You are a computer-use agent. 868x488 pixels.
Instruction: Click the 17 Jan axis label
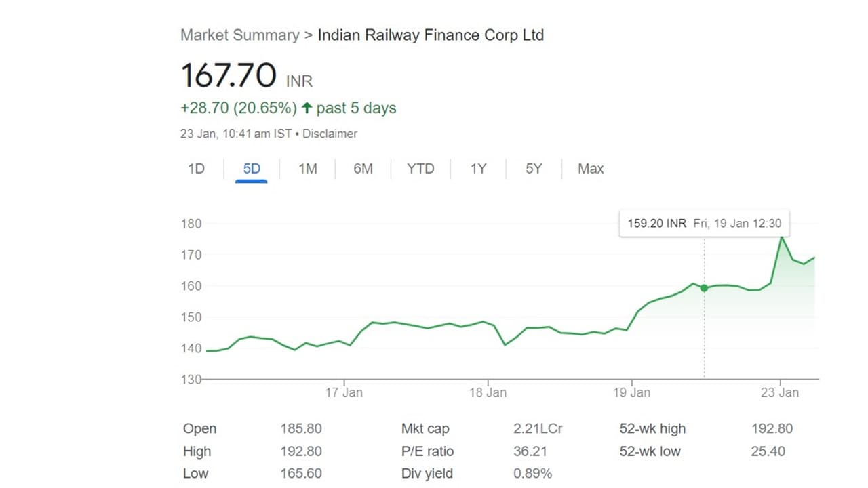[344, 392]
